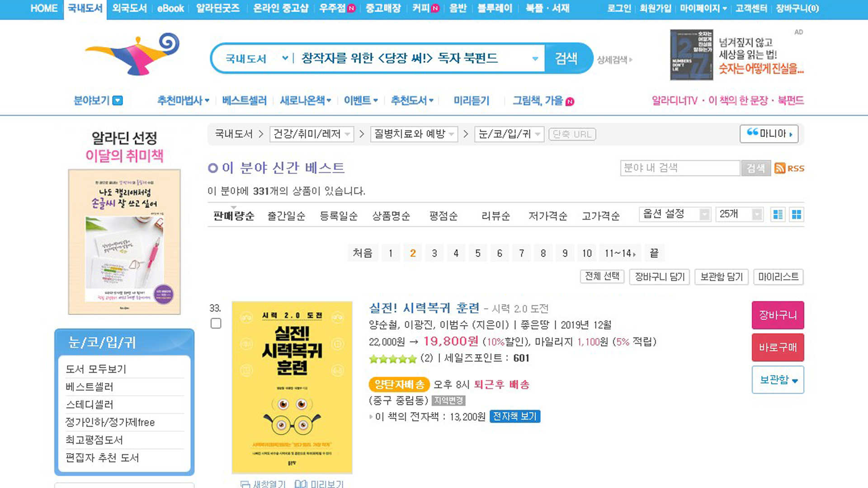Sort by 출간일순
Image resolution: width=868 pixels, height=488 pixels.
pyautogui.click(x=286, y=216)
